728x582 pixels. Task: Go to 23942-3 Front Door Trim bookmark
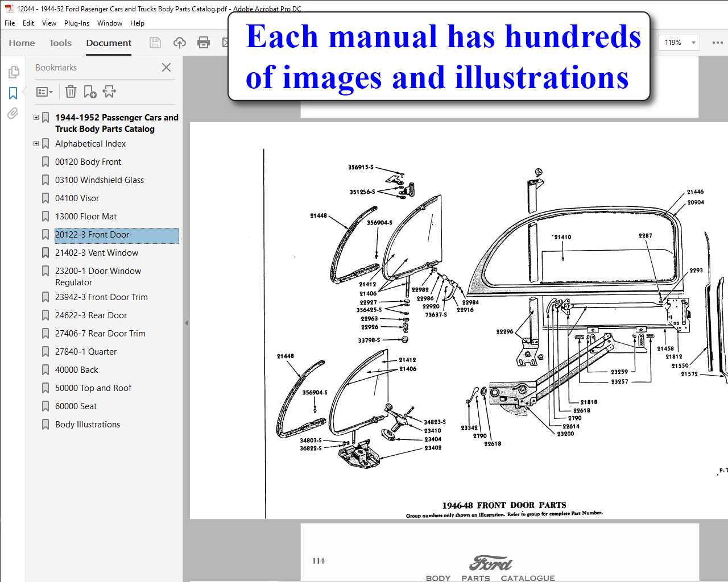[x=101, y=297]
